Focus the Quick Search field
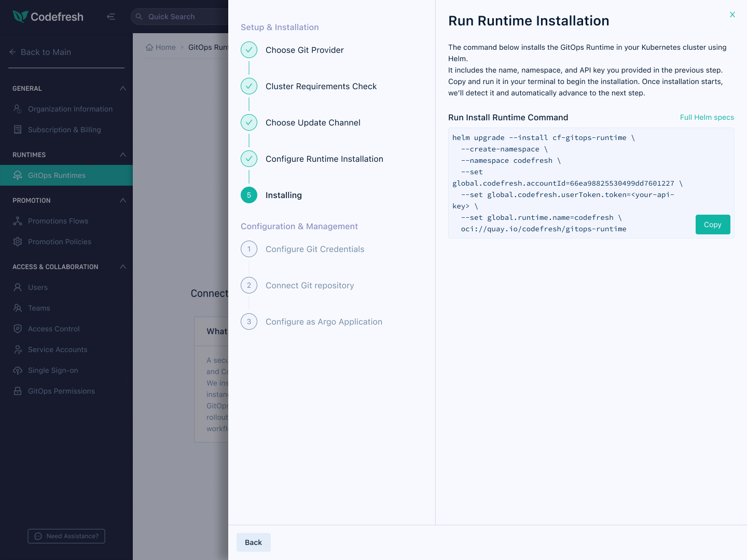The width and height of the screenshot is (747, 560). [179, 17]
